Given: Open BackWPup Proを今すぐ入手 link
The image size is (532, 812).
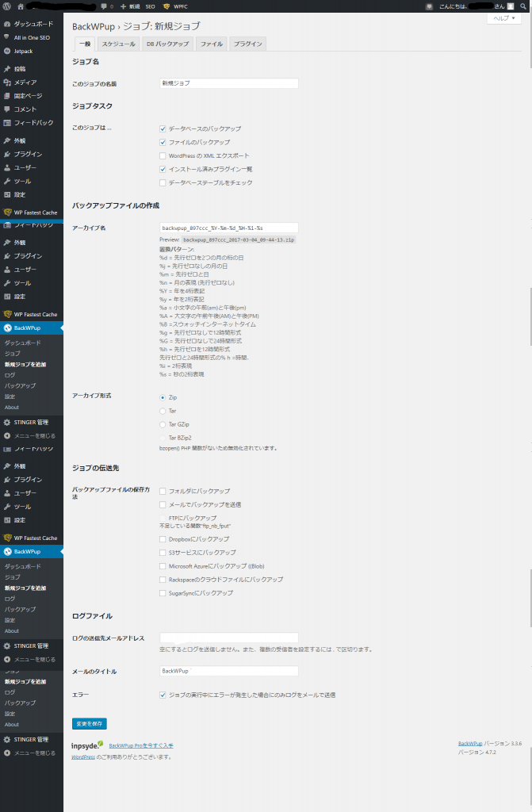Looking at the screenshot, I should click(x=141, y=745).
